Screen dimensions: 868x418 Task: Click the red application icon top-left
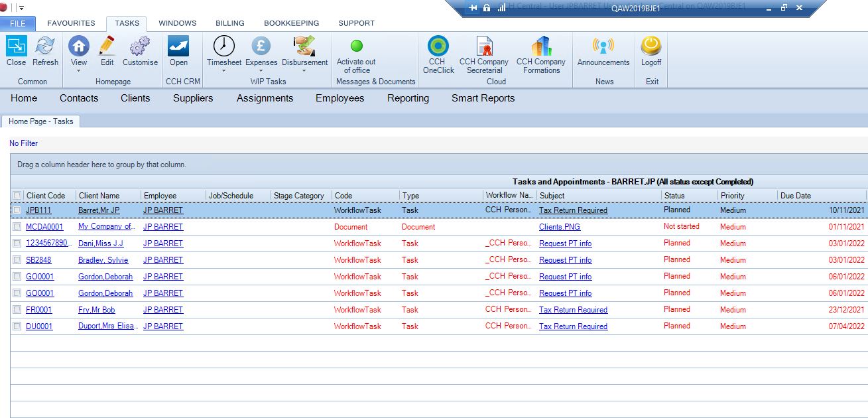click(3, 7)
